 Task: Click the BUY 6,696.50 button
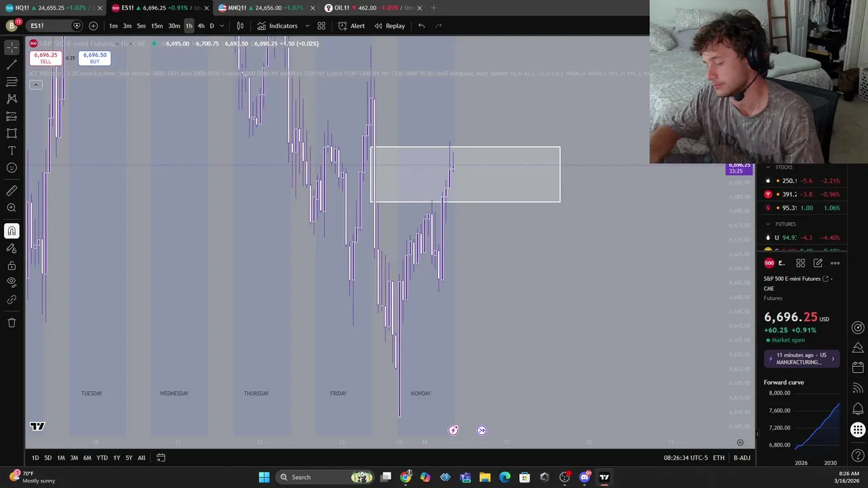94,58
